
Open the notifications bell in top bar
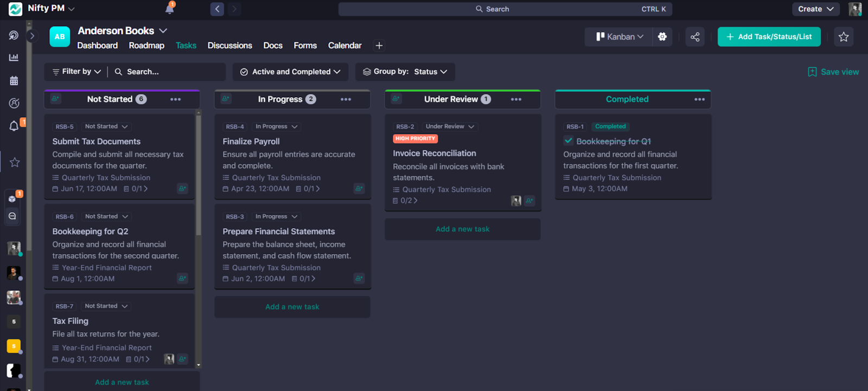pos(170,9)
